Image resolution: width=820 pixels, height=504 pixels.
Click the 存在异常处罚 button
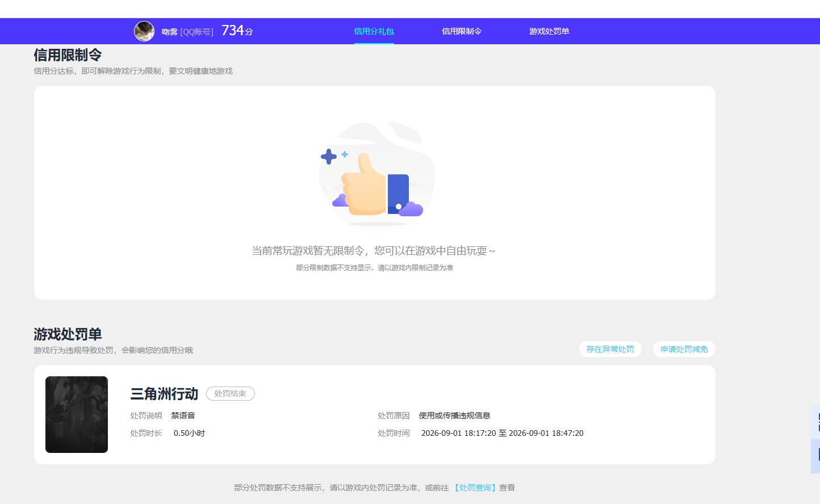pos(610,349)
